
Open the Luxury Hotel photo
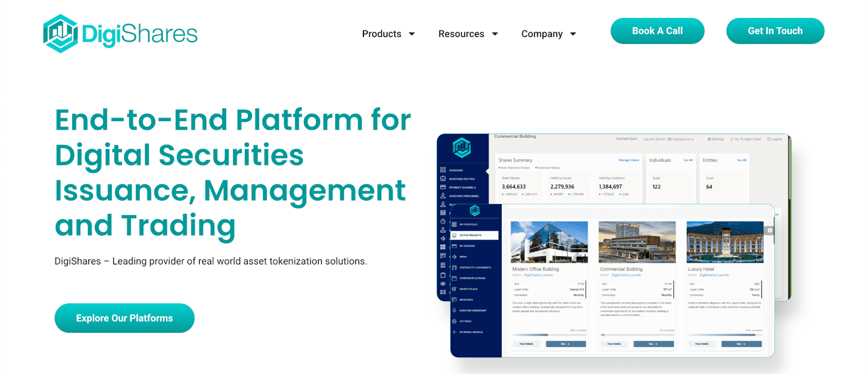725,242
